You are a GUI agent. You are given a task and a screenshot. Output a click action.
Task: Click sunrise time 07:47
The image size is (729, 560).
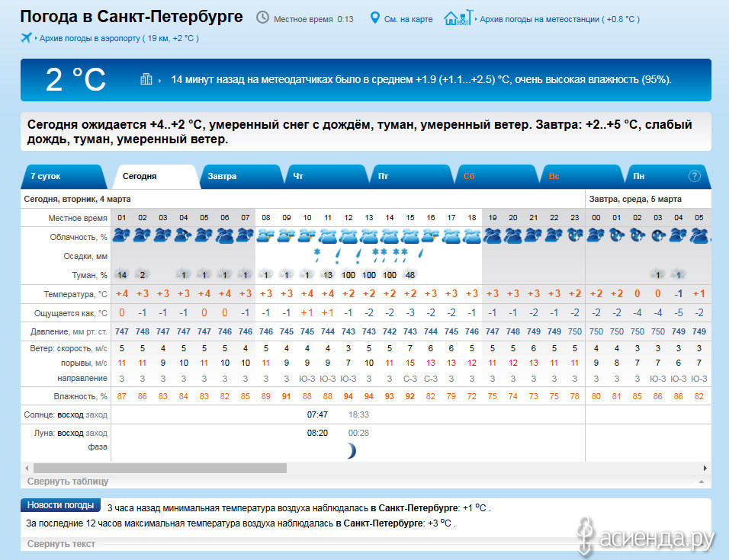tap(317, 414)
